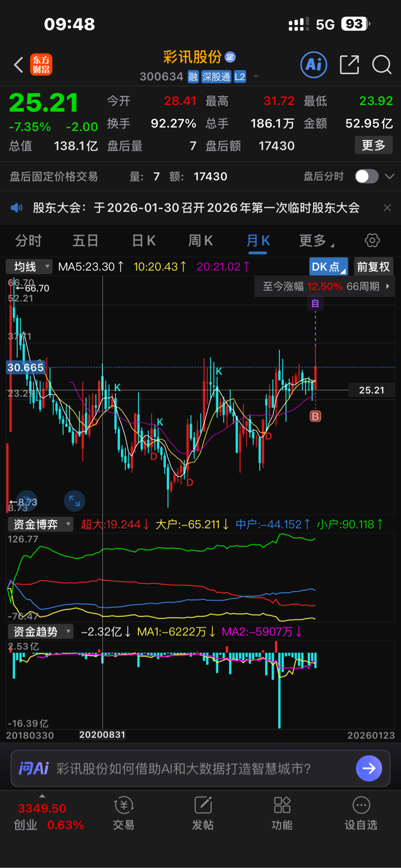Open the 股东大会 announcement text
401x868 pixels.
click(x=196, y=208)
